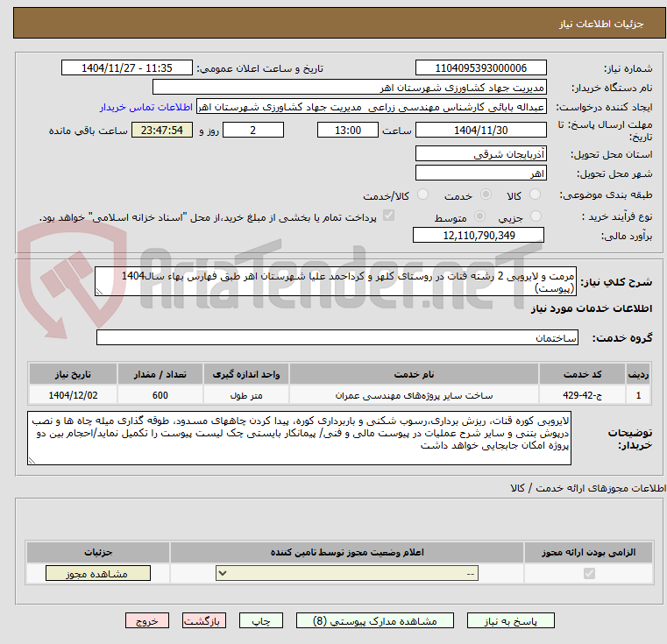Click service name ساخت سایر پروژه‌های مهندسی عمران

point(414,395)
